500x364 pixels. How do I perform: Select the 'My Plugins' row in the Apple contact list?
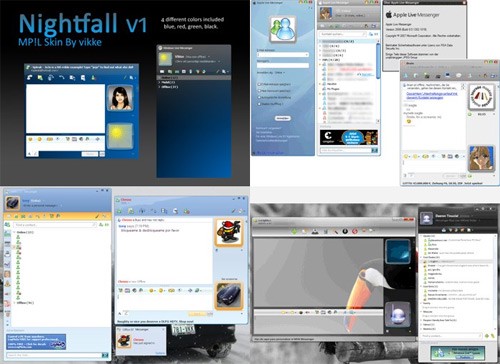coord(333,89)
